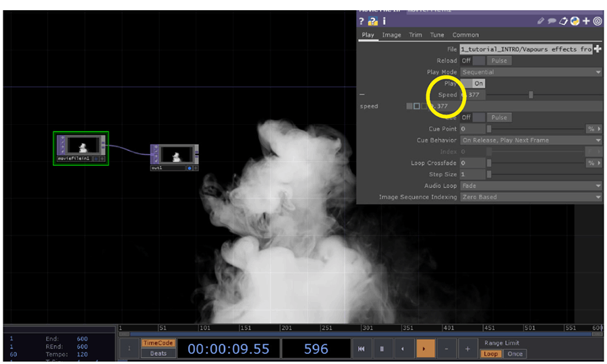Open Cue Point percent unit menu

point(594,129)
